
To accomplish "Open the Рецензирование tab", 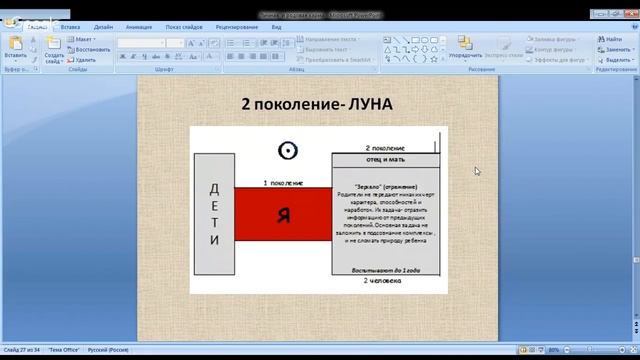I will tap(237, 27).
